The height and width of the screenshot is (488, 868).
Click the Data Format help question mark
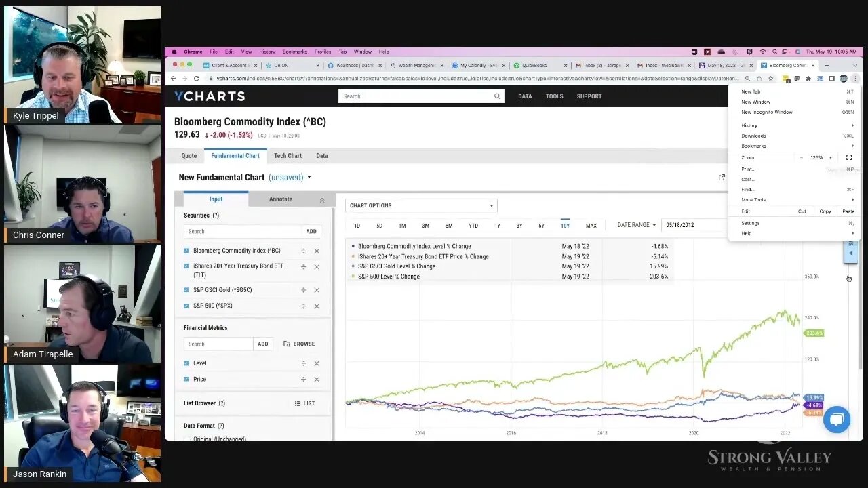point(220,426)
